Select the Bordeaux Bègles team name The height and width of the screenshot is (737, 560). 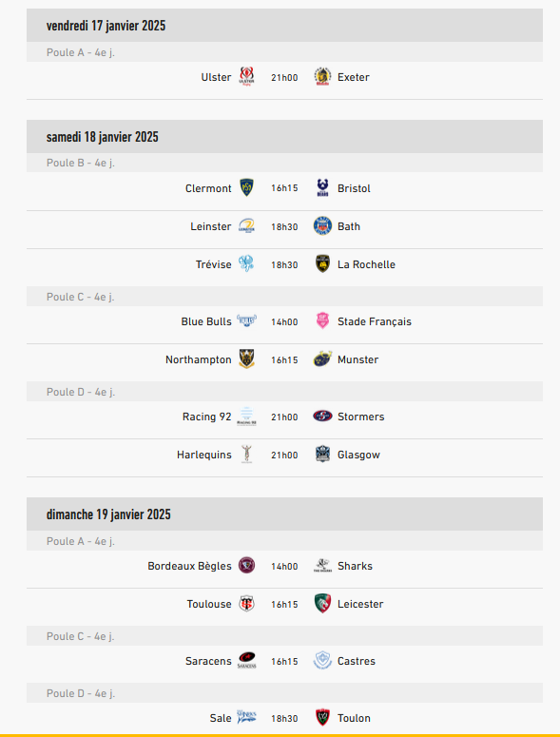point(189,566)
